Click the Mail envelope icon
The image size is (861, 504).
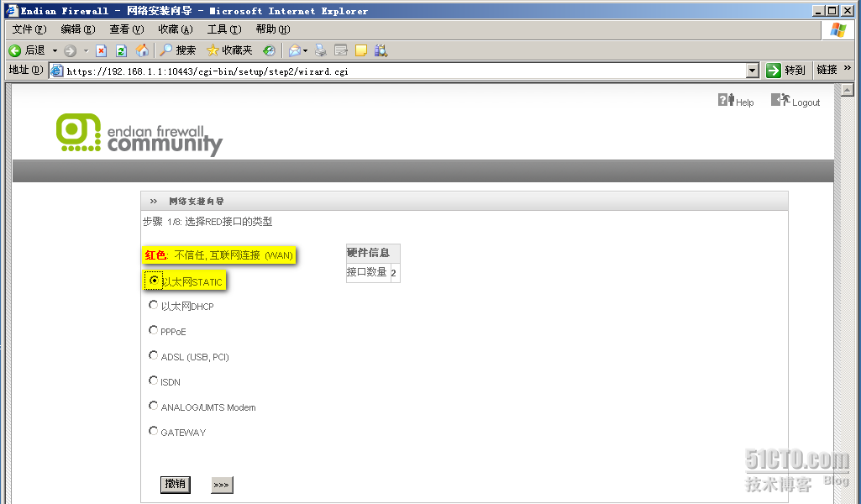(294, 50)
